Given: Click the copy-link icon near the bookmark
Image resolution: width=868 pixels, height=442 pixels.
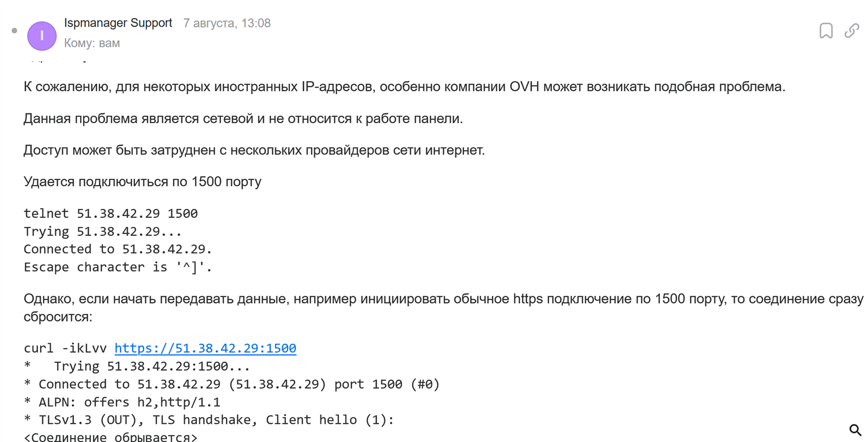Looking at the screenshot, I should point(852,31).
